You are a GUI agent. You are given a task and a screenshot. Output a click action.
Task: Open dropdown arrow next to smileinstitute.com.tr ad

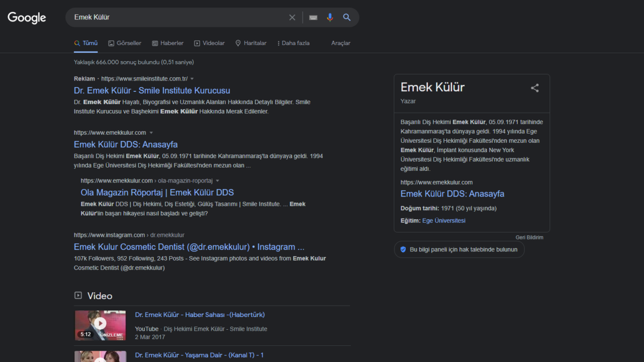click(192, 79)
